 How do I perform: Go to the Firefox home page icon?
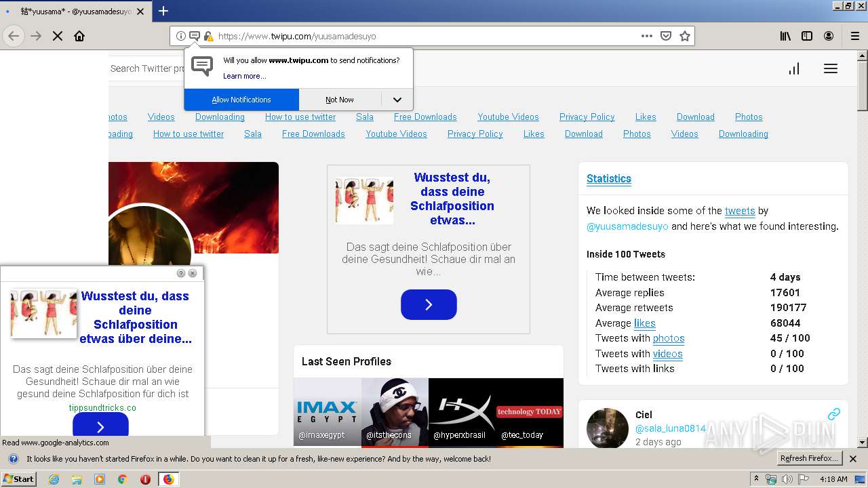pos(79,36)
